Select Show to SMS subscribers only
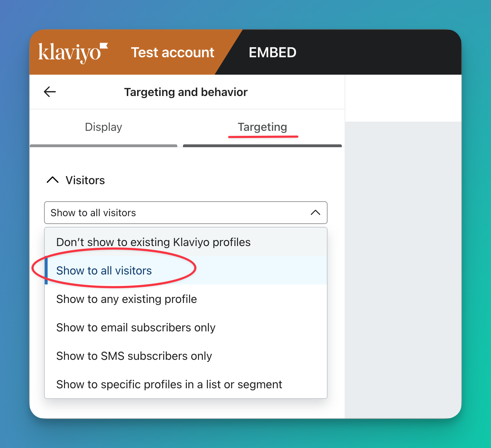The image size is (491, 448). click(185, 356)
